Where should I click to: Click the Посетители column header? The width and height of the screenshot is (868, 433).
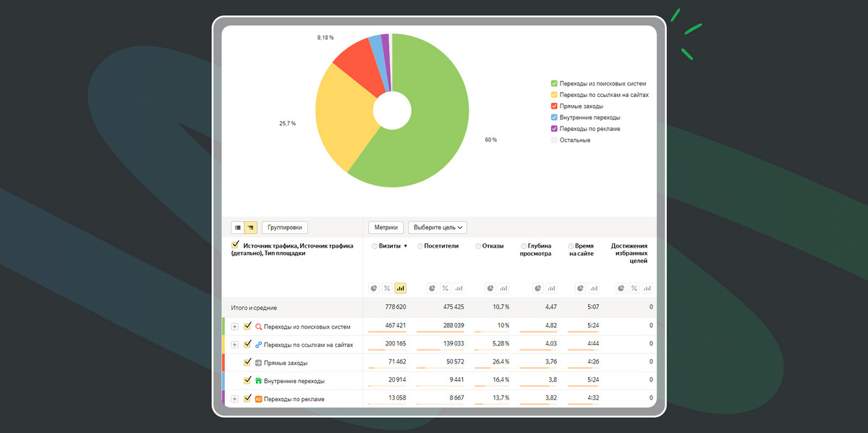[x=441, y=246]
